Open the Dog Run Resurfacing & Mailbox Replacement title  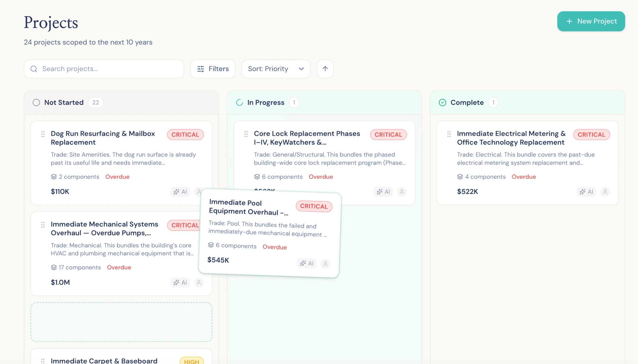pyautogui.click(x=103, y=138)
